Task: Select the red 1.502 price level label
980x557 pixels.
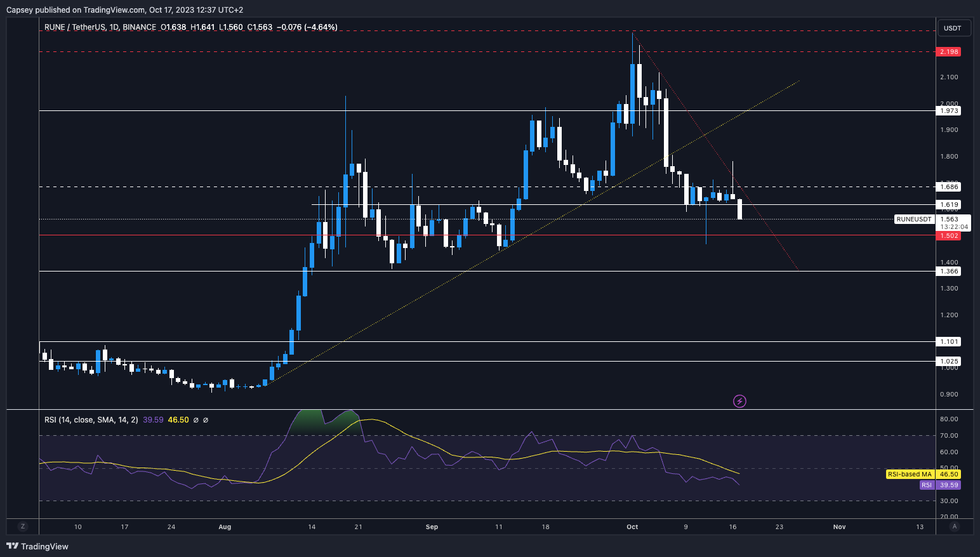Action: [x=948, y=235]
